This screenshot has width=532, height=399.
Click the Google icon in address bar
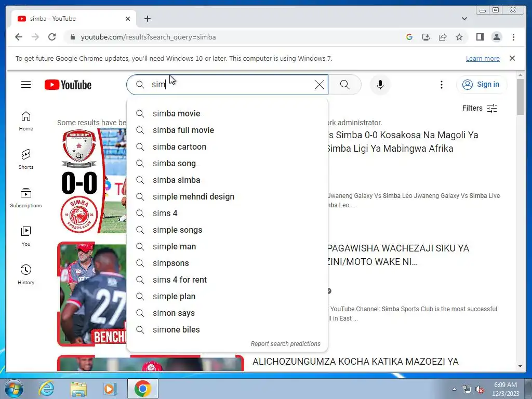coord(409,37)
